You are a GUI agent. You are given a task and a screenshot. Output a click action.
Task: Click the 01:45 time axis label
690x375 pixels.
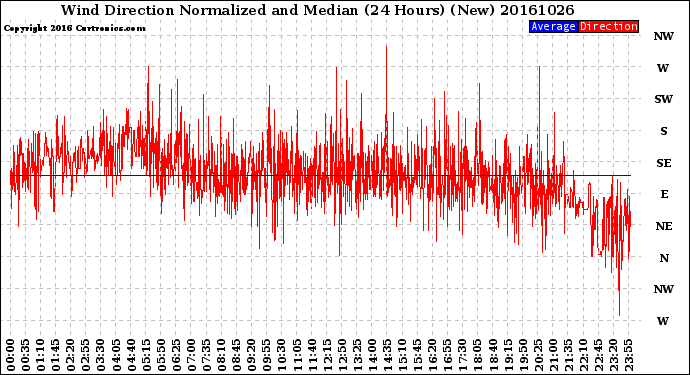coord(56,355)
